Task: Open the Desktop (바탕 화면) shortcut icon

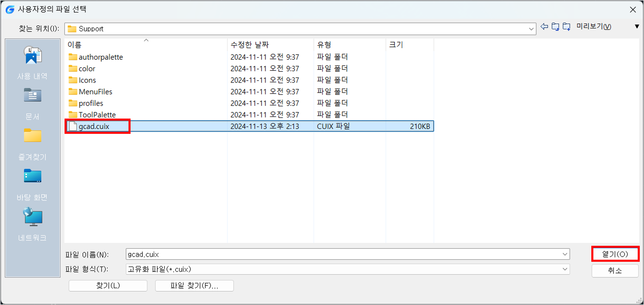Action: pyautogui.click(x=32, y=176)
